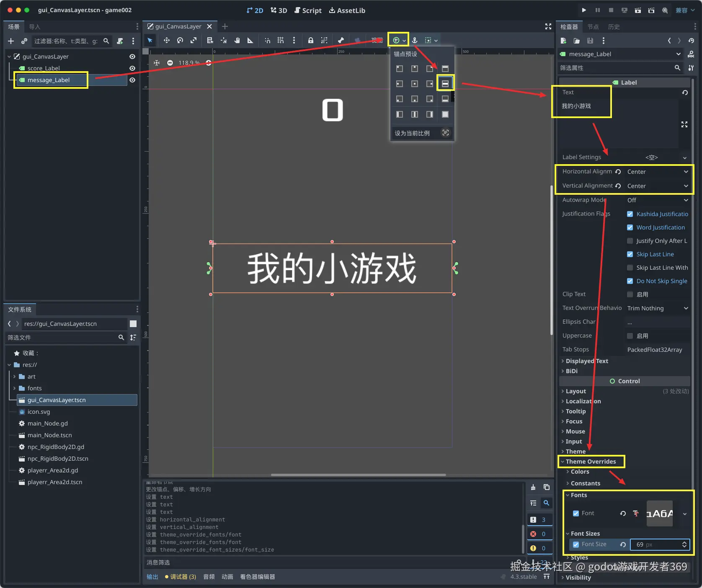
Task: Attach a script to the node
Action: [120, 41]
